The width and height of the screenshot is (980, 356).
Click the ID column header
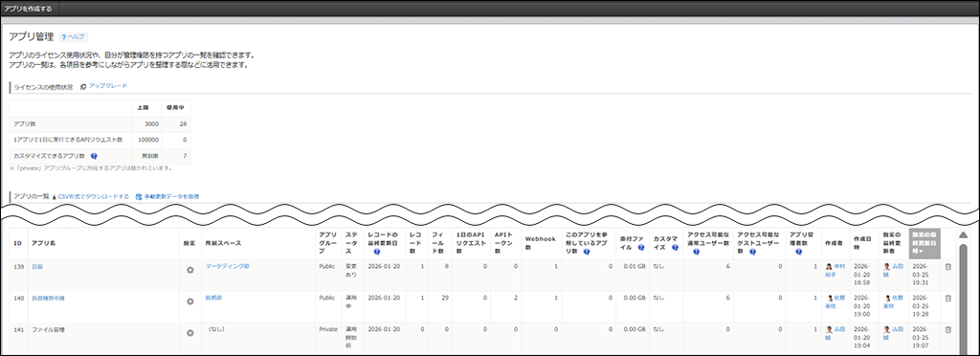17,243
